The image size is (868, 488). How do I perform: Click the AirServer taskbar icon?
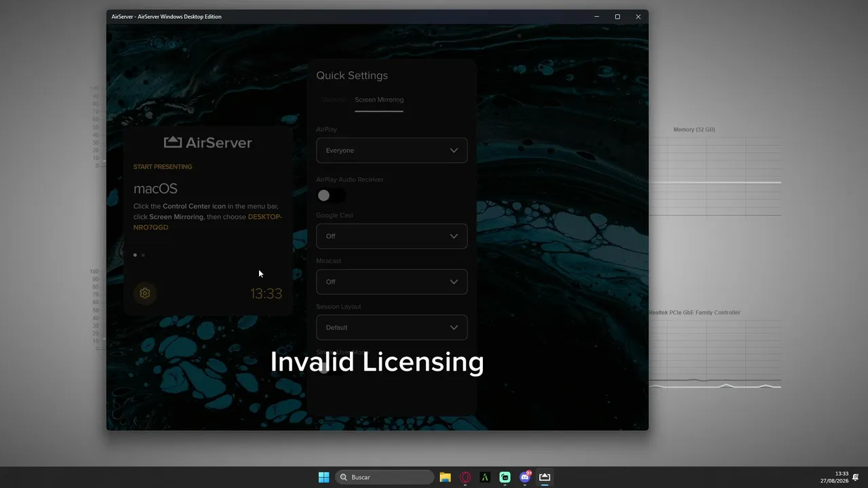[x=545, y=477]
